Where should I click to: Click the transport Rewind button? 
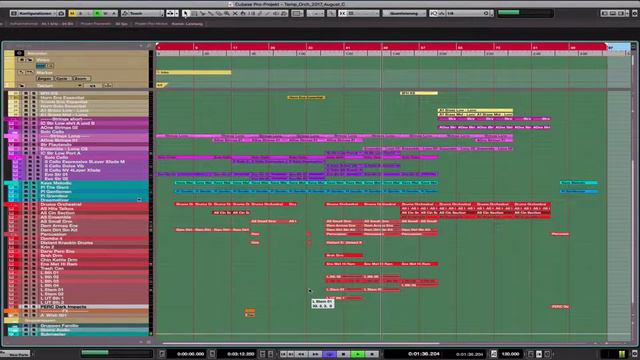click(302, 354)
